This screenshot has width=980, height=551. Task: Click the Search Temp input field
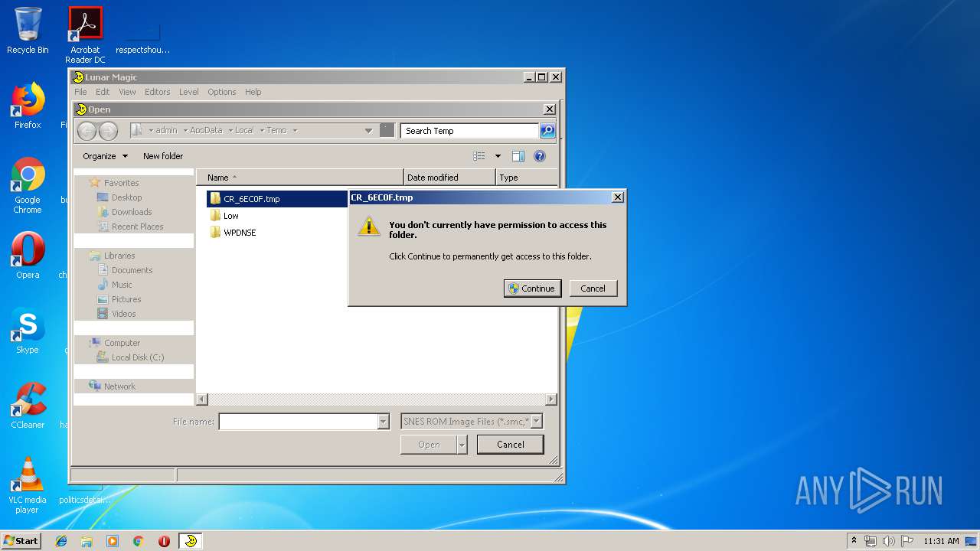[469, 131]
